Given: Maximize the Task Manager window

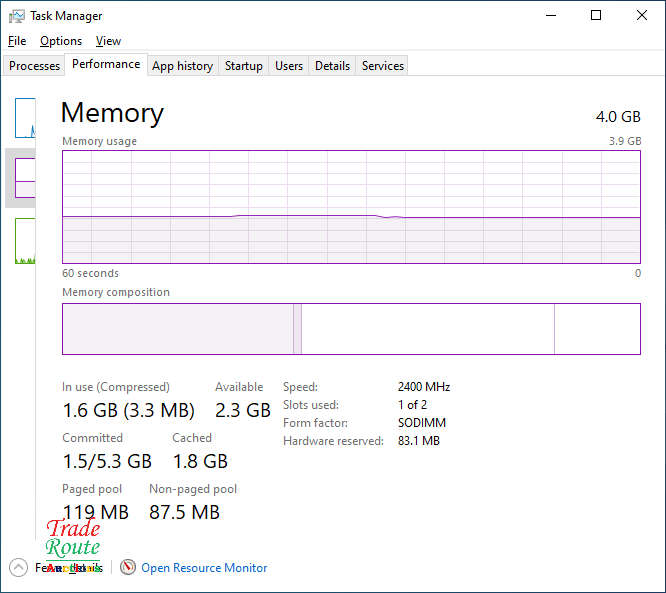Looking at the screenshot, I should (596, 16).
